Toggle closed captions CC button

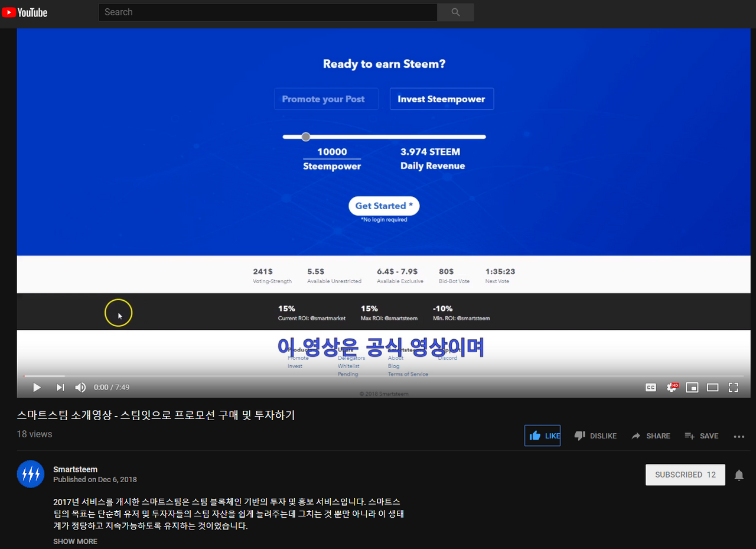click(x=650, y=387)
